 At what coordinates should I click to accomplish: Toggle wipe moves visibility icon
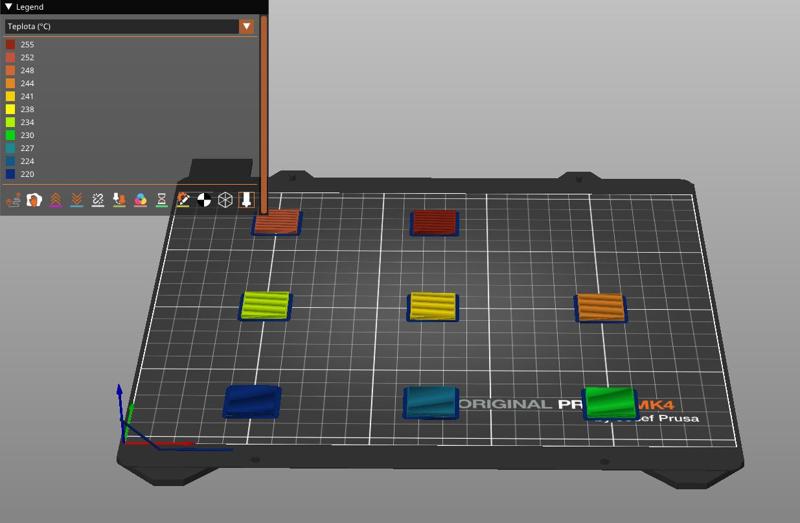pos(34,200)
